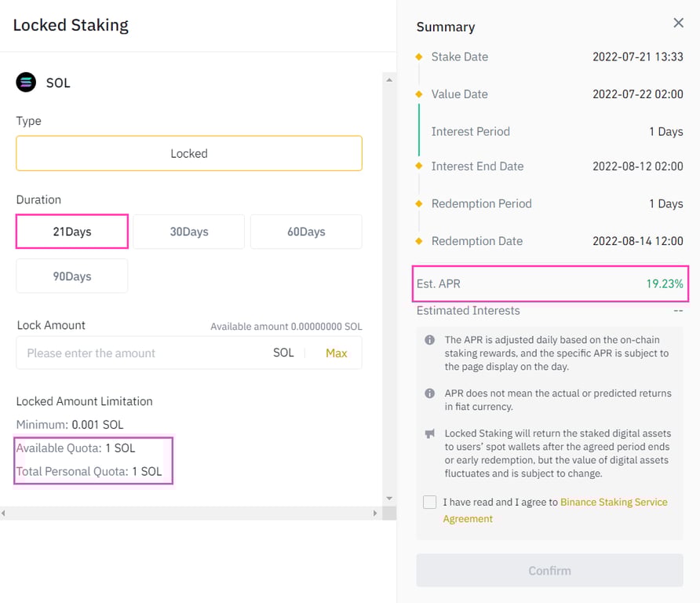Check the Binance Staking Service Agreement checkbox

[429, 501]
